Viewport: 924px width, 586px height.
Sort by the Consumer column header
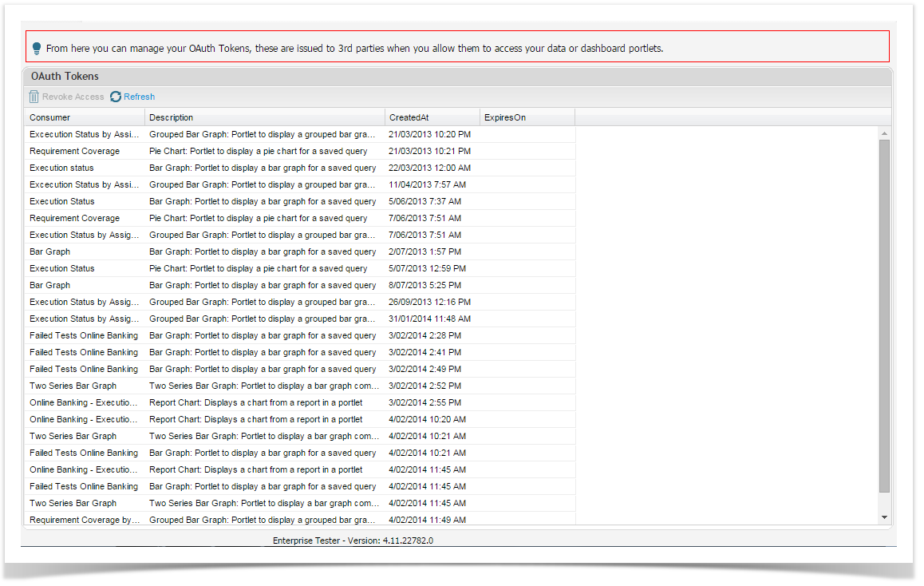tap(49, 117)
